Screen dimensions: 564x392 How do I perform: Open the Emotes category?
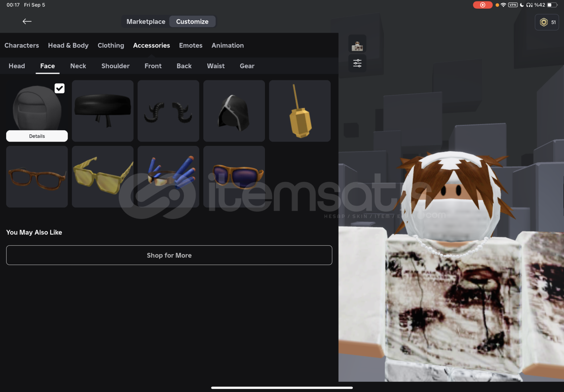tap(191, 45)
